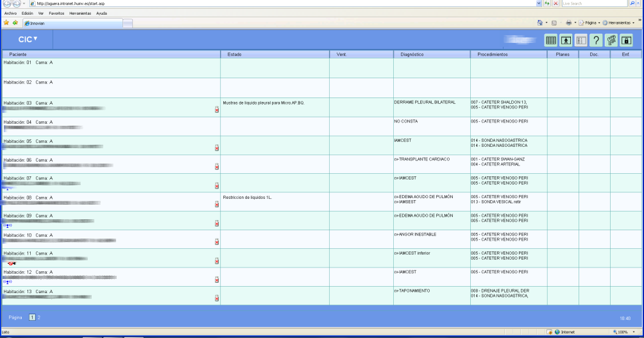The height and width of the screenshot is (338, 644).
Task: Open the Favoritos menu
Action: click(x=56, y=13)
